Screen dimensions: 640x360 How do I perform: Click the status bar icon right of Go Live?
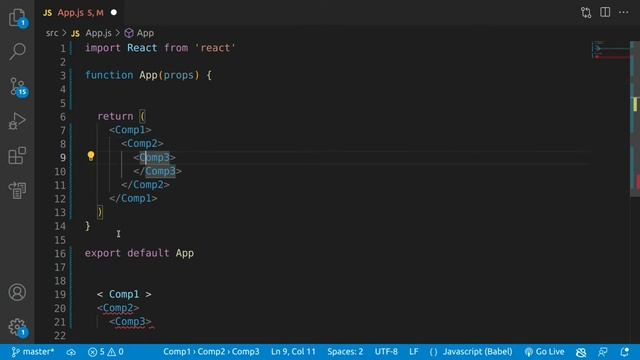581,352
